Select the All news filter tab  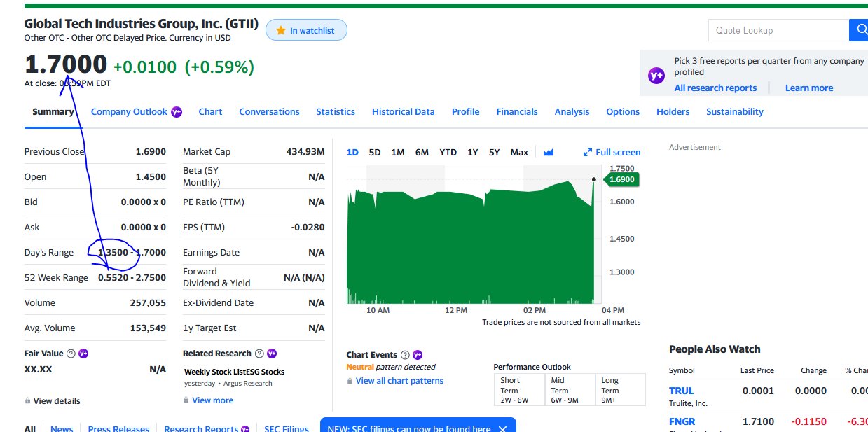[x=30, y=428]
